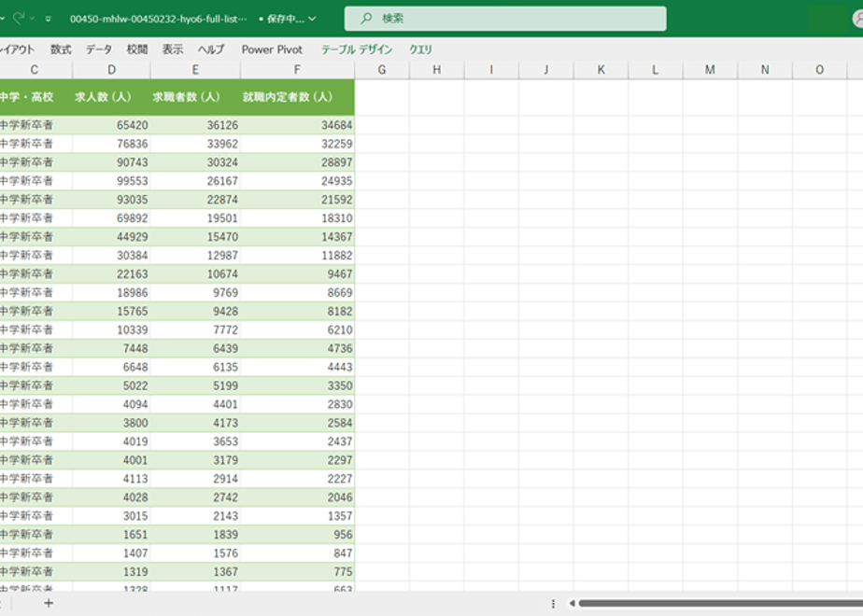Select cell with value 1367
The width and height of the screenshot is (863, 616).
point(195,572)
